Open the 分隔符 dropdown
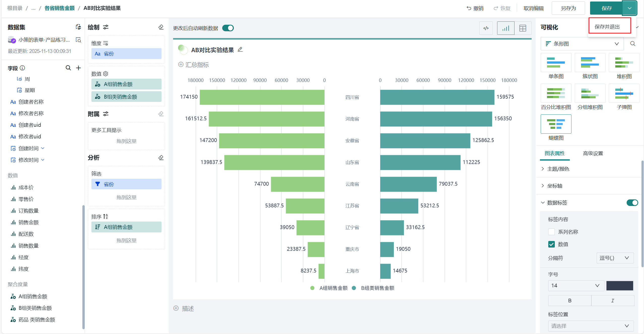This screenshot has height=334, width=644. click(x=615, y=258)
